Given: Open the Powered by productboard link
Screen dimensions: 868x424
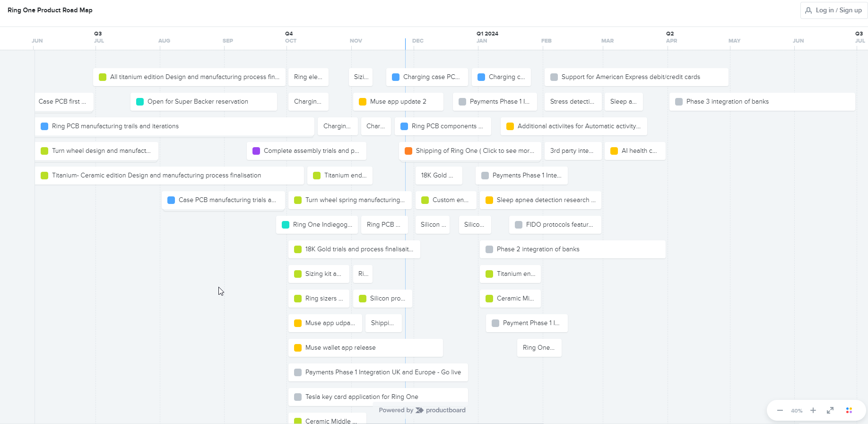Looking at the screenshot, I should pyautogui.click(x=422, y=410).
